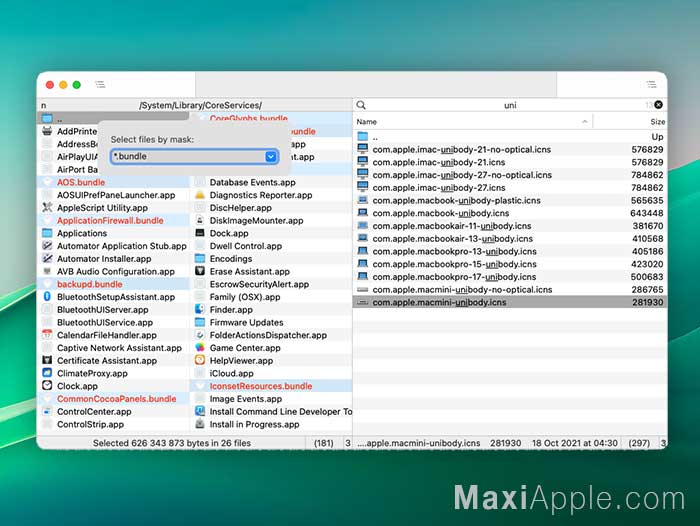Screen dimensions: 700x526
Task: Open the right panel list toolbar icon
Action: pos(651,84)
